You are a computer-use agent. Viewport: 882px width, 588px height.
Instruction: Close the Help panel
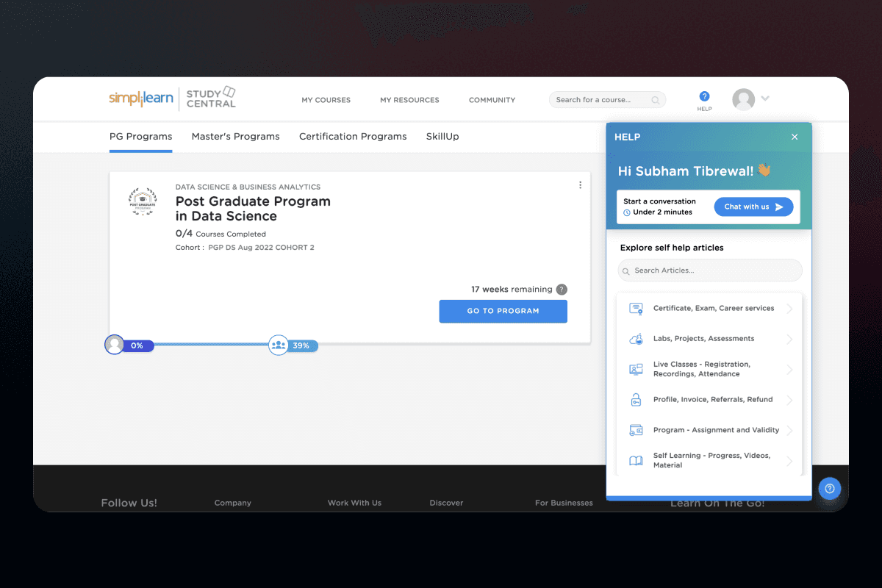795,137
